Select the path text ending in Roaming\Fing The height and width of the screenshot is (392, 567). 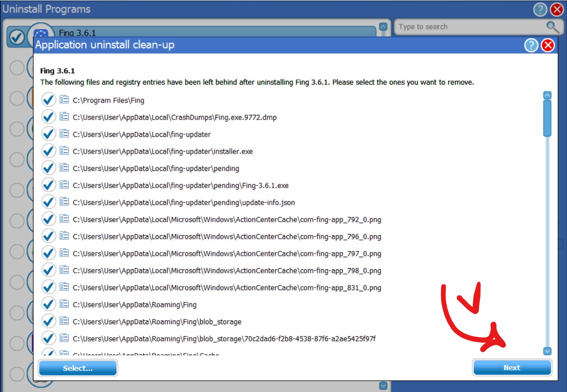tap(135, 305)
